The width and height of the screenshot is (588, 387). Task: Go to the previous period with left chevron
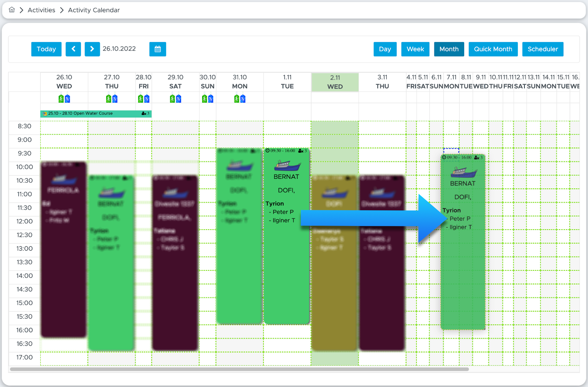73,49
